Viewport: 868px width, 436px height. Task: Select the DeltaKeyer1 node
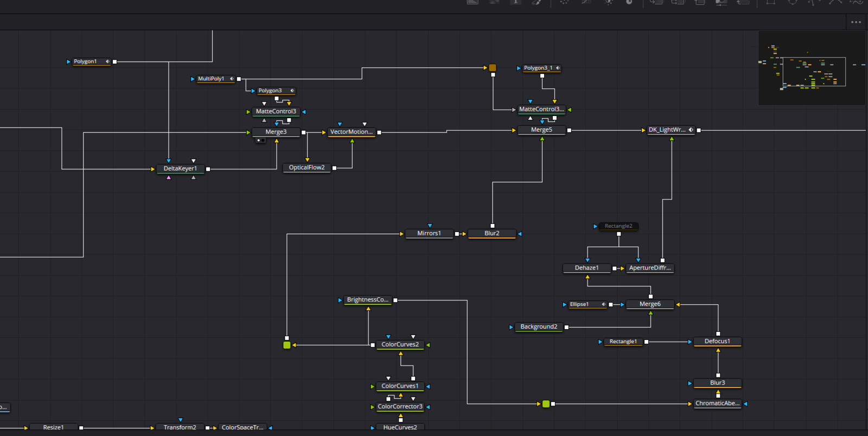point(181,169)
